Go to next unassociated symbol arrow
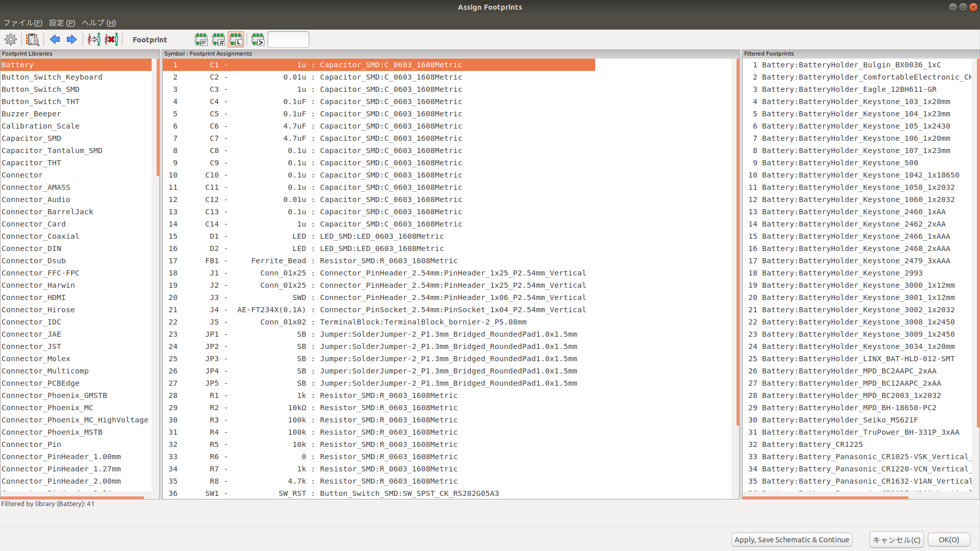The image size is (980, 551). 71,39
